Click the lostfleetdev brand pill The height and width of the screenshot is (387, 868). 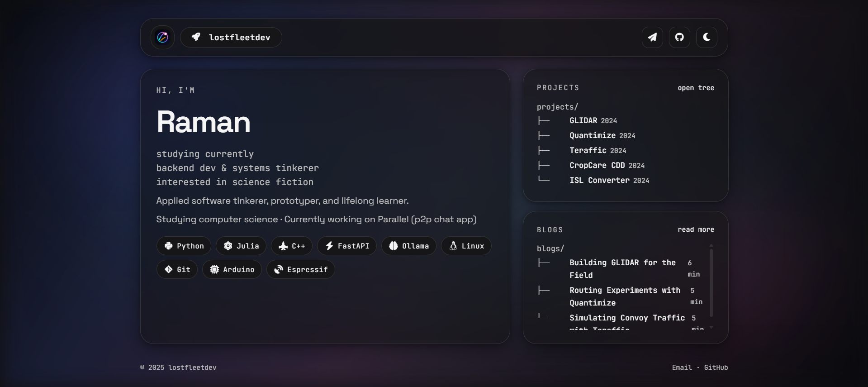click(231, 37)
